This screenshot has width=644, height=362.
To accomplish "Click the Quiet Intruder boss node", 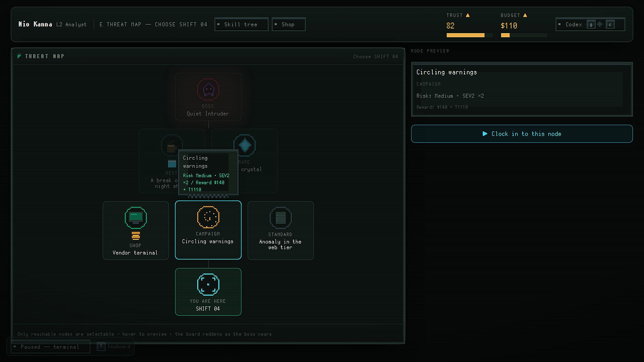I will 208,97.
